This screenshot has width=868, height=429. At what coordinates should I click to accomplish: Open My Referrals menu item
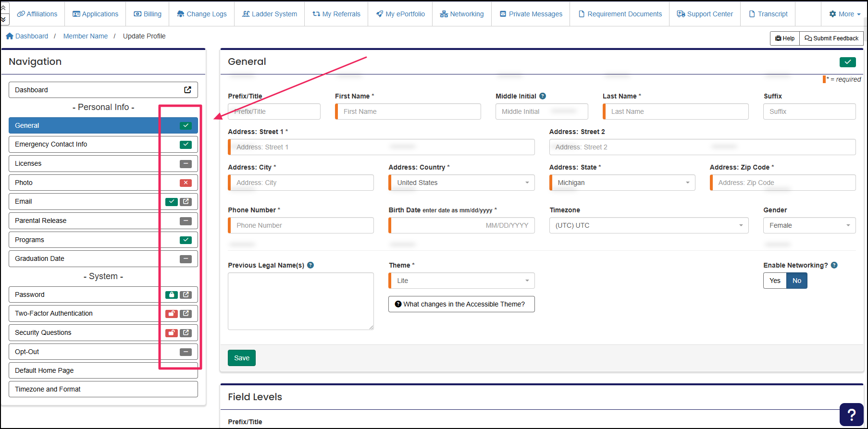[x=336, y=14]
